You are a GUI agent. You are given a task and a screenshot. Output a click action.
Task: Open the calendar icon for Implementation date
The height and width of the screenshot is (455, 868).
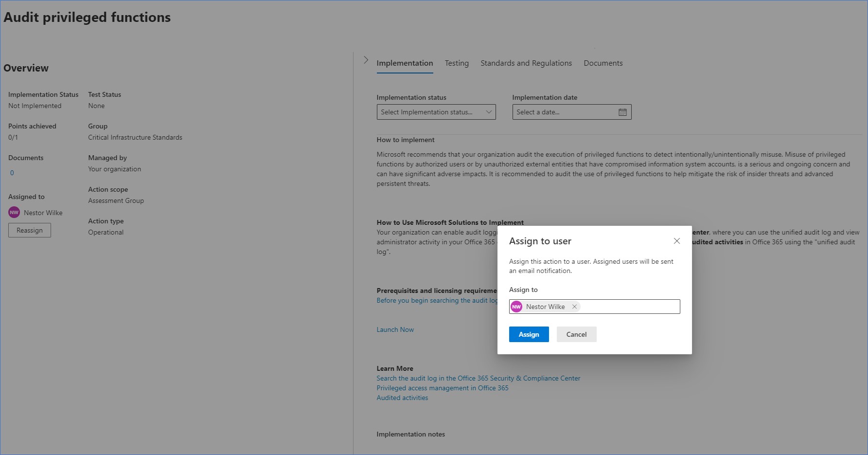tap(622, 111)
